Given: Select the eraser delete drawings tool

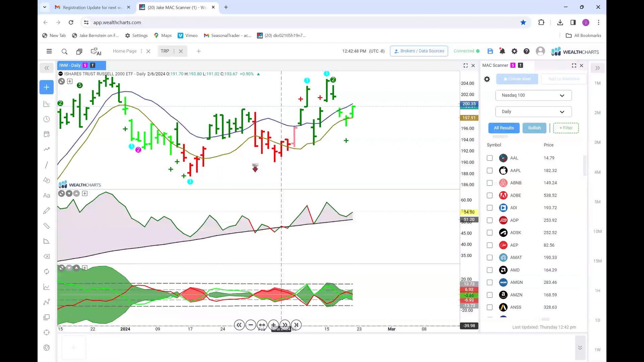Looking at the screenshot, I should click(x=47, y=256).
